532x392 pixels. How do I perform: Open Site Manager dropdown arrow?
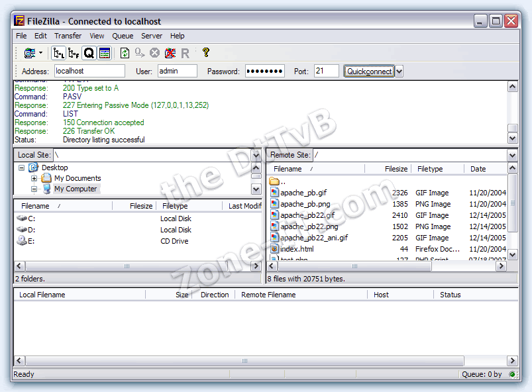[40, 53]
